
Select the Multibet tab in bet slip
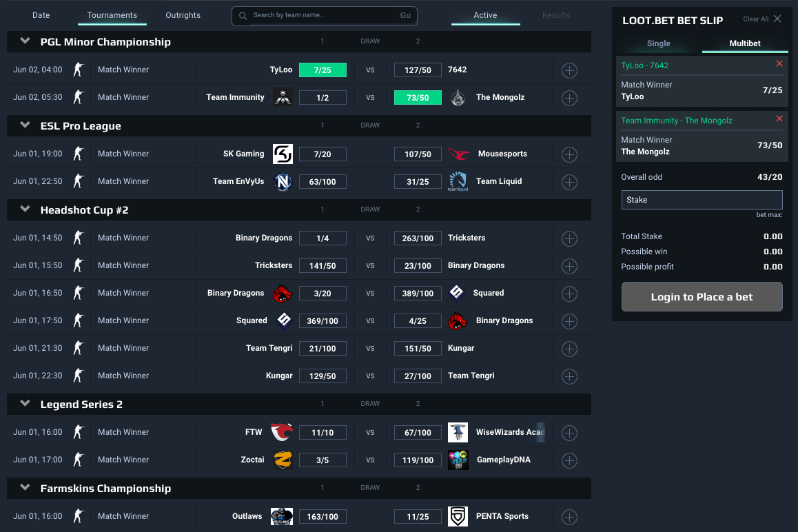click(x=745, y=43)
